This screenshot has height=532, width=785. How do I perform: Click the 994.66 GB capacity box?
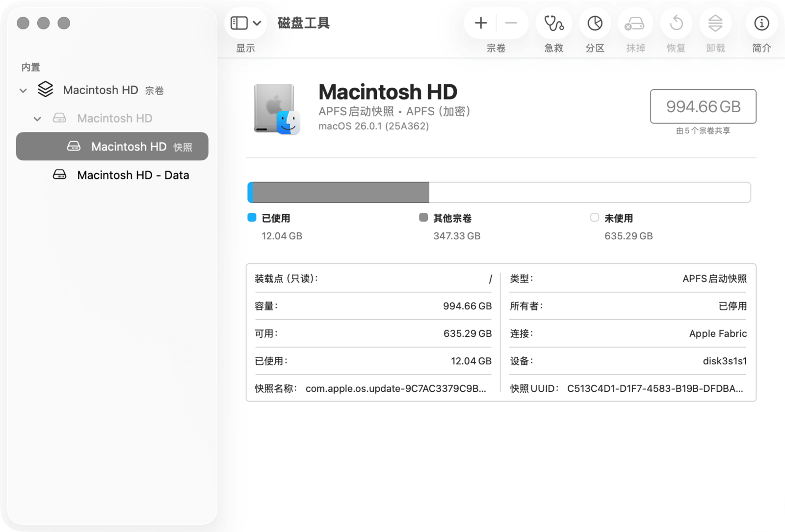(x=703, y=106)
